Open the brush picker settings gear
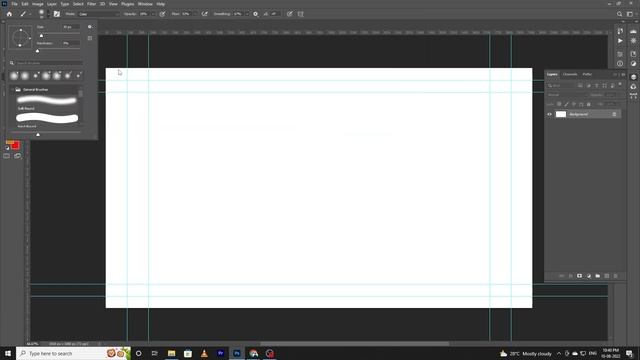 coord(90,27)
